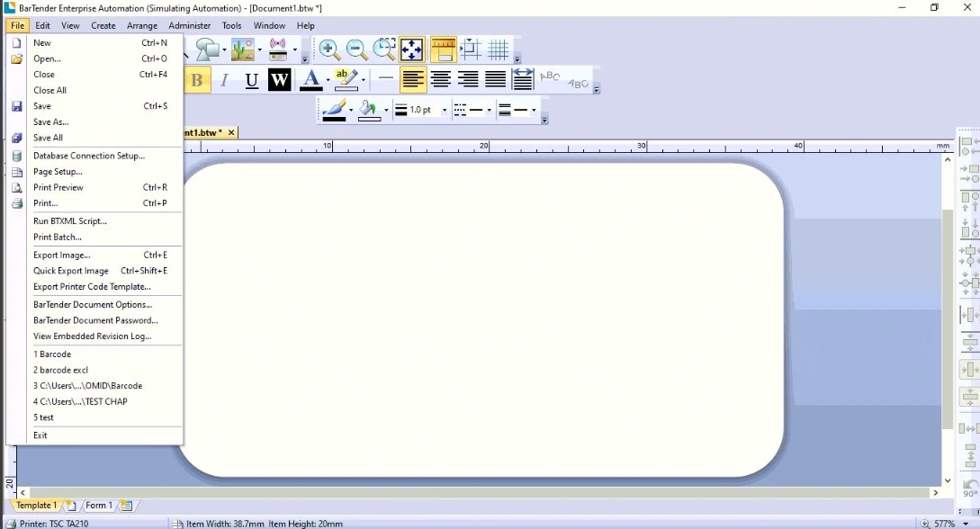Click the Save All icon in File menu

[x=17, y=138]
